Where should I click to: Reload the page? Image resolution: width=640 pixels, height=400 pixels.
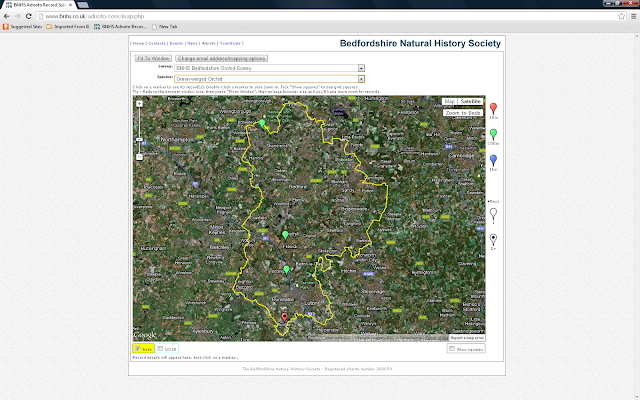click(x=29, y=16)
